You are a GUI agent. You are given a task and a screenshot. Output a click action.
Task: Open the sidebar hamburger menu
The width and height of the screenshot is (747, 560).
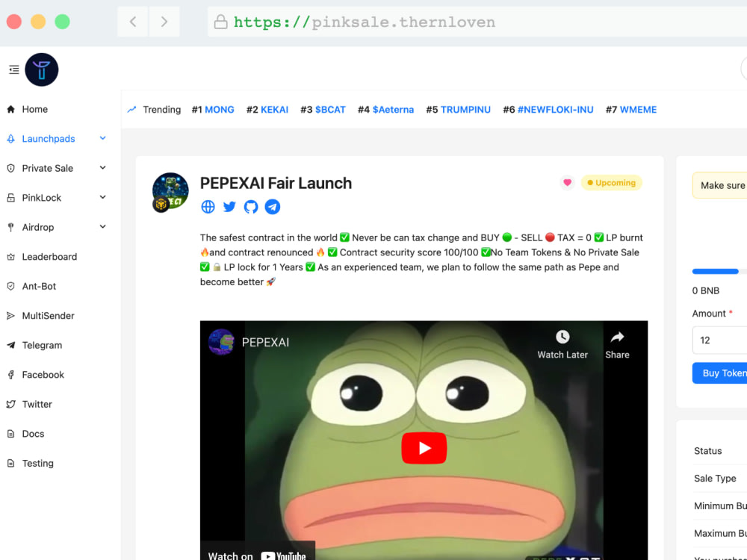tap(13, 69)
